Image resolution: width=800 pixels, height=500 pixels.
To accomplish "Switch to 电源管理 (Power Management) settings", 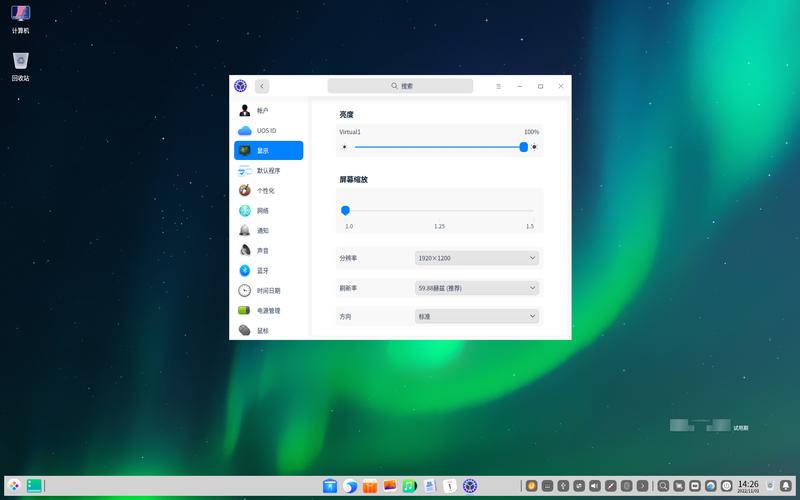I will [x=268, y=311].
